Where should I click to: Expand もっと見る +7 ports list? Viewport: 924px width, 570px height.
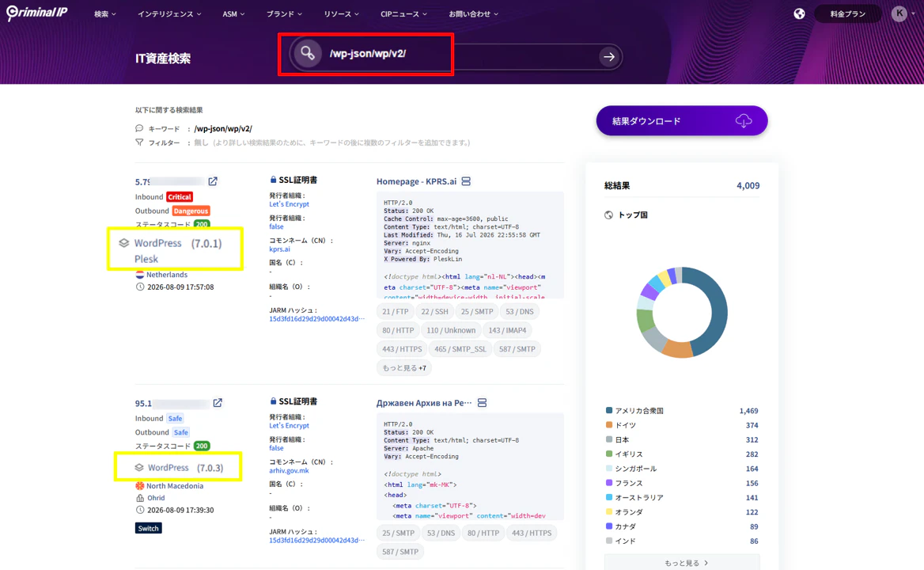pyautogui.click(x=404, y=368)
